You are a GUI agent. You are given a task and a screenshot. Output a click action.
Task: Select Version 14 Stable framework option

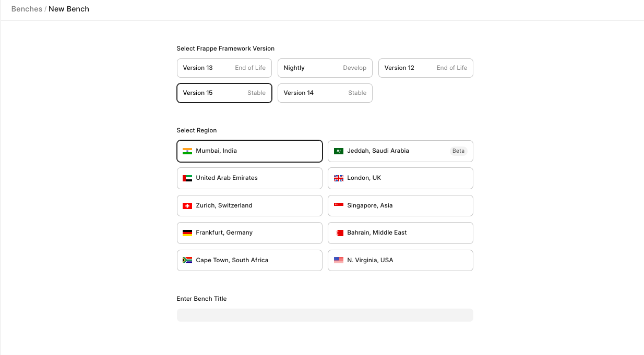click(x=325, y=93)
